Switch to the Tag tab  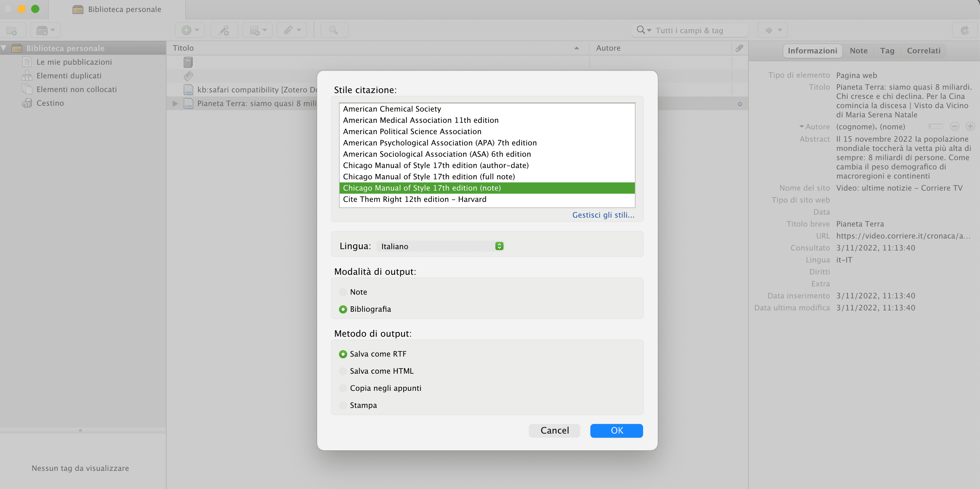pyautogui.click(x=887, y=51)
